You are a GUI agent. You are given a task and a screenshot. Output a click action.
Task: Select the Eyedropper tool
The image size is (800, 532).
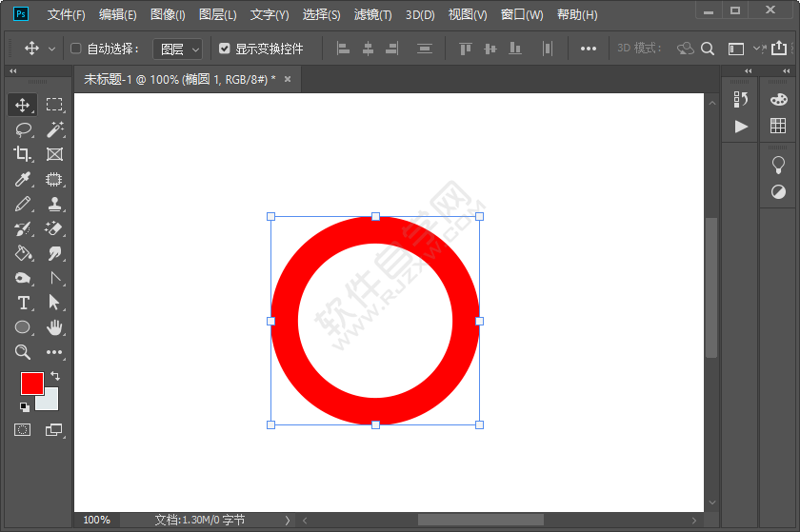pos(23,179)
